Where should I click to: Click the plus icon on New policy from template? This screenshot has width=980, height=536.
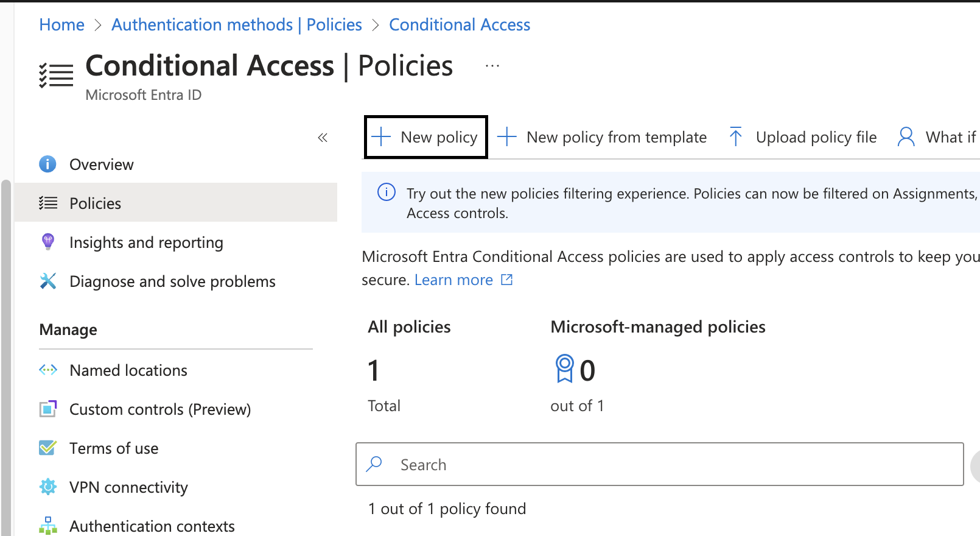pyautogui.click(x=507, y=137)
